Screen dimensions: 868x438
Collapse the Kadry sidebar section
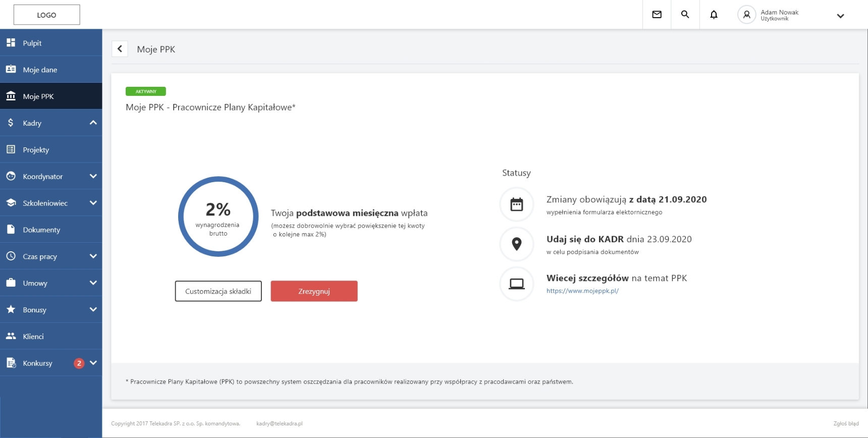pos(93,123)
